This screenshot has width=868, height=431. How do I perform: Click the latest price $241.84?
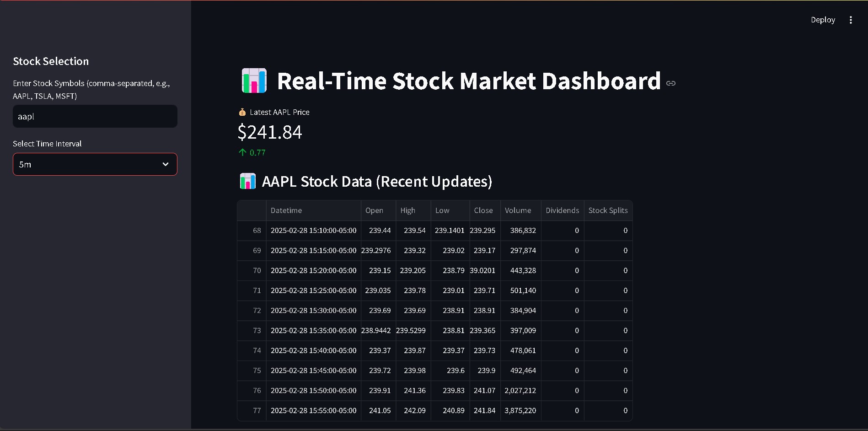click(x=270, y=132)
